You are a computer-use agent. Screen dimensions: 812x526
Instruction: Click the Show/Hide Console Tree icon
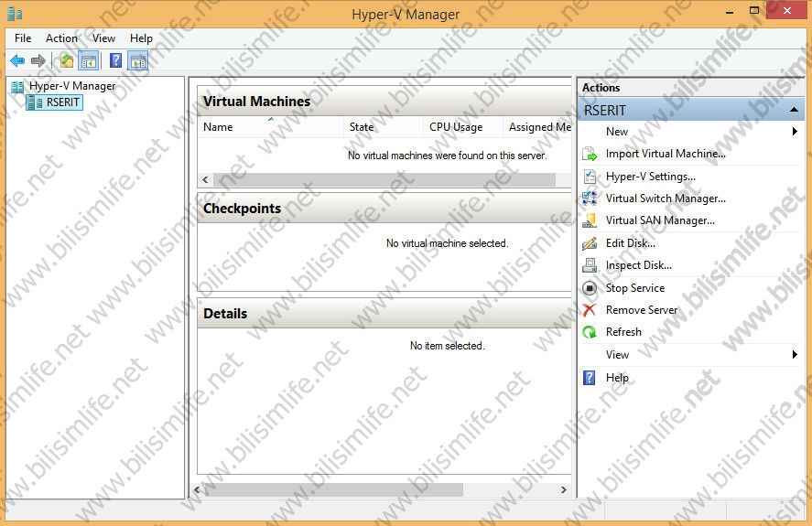click(89, 61)
